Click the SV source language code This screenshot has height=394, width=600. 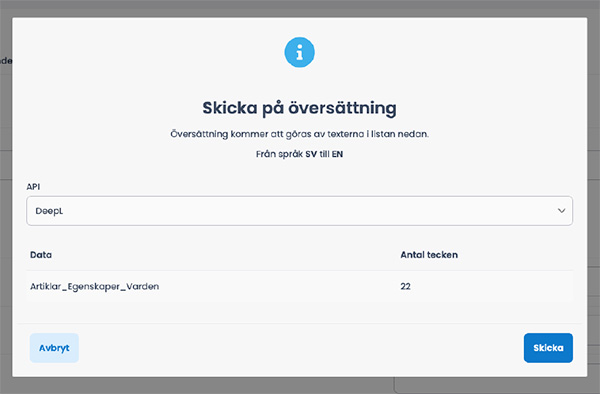click(x=311, y=154)
